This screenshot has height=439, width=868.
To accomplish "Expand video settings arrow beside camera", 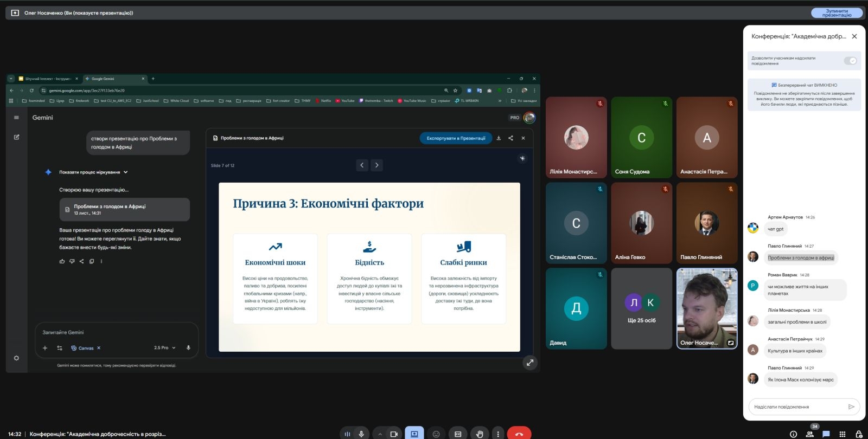I will [380, 434].
